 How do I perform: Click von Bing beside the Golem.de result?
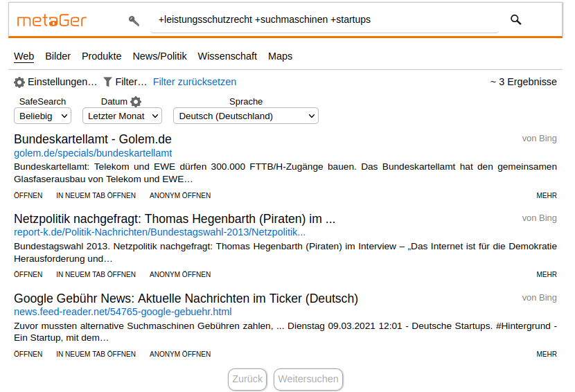[x=540, y=139]
